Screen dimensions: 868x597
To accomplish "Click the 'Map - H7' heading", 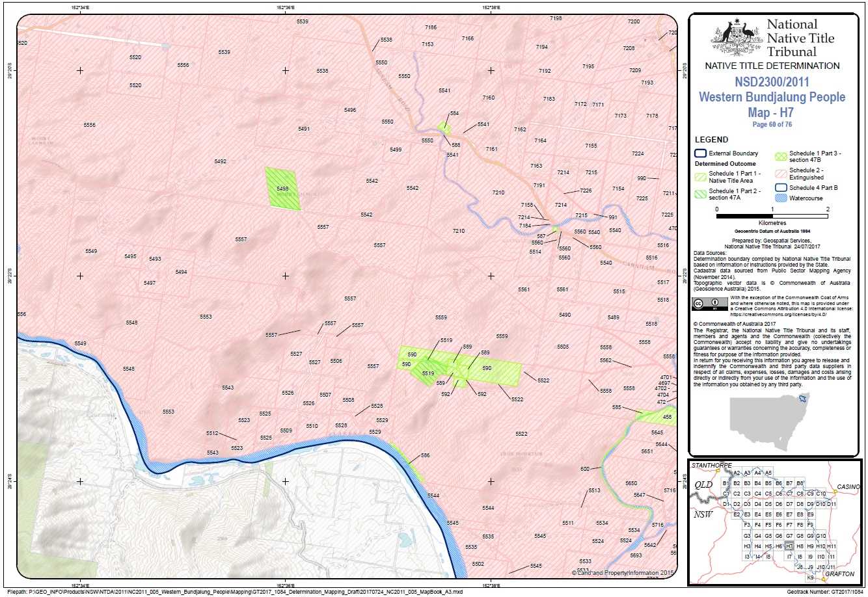I will [770, 112].
